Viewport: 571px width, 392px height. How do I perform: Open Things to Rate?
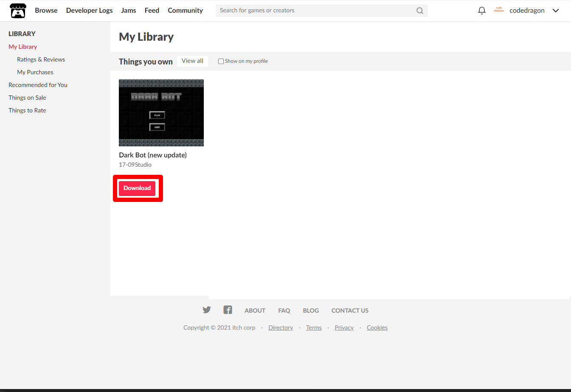click(28, 110)
